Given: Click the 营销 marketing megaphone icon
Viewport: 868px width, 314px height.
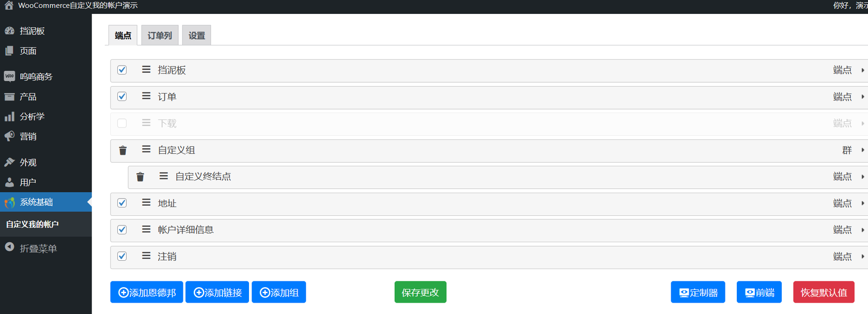Looking at the screenshot, I should (x=9, y=136).
